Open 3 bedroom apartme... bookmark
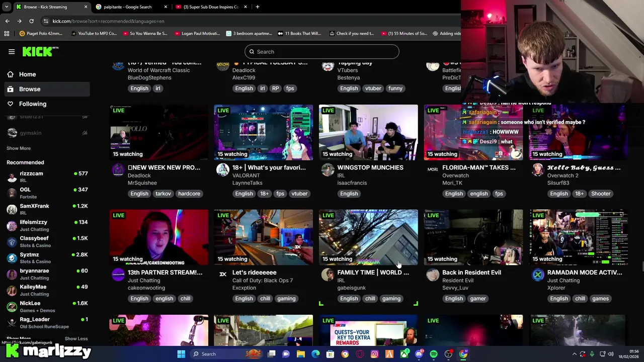644x362 pixels. [249, 34]
